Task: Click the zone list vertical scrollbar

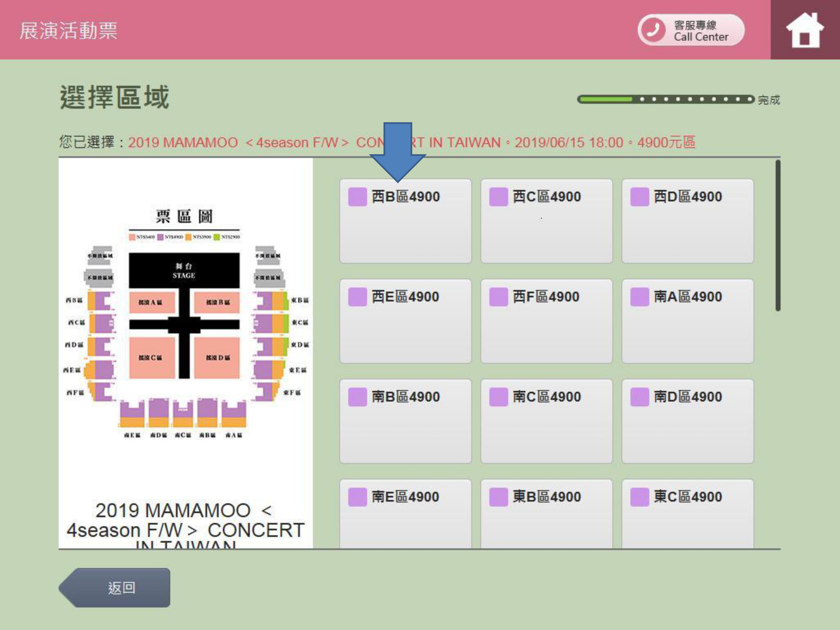Action: coord(778,235)
